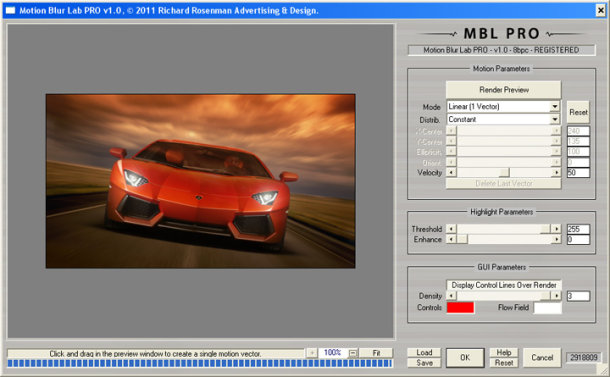Click the Delete Last Vector button

coord(503,184)
